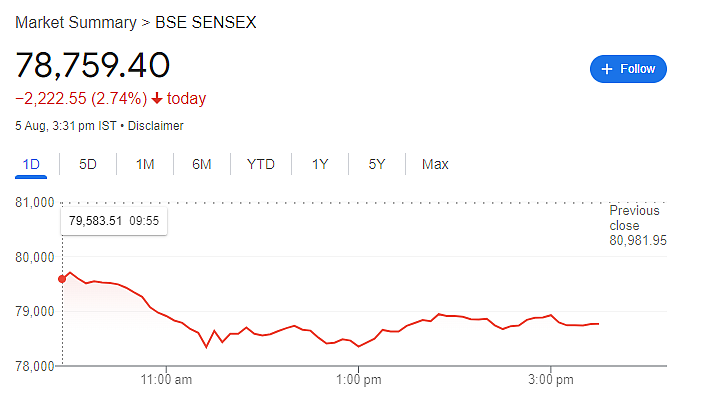This screenshot has width=705, height=405.
Task: Click the 1:00 pm axis marker
Action: click(358, 380)
